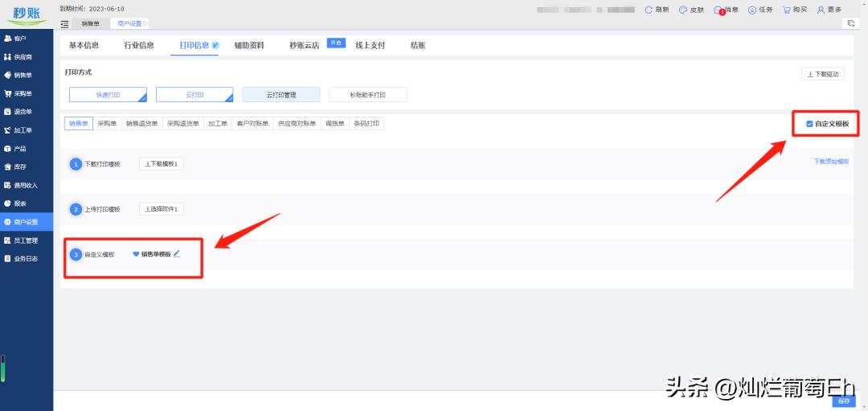Click the green progress bar in the sidebar
868x411 pixels.
click(x=3, y=368)
